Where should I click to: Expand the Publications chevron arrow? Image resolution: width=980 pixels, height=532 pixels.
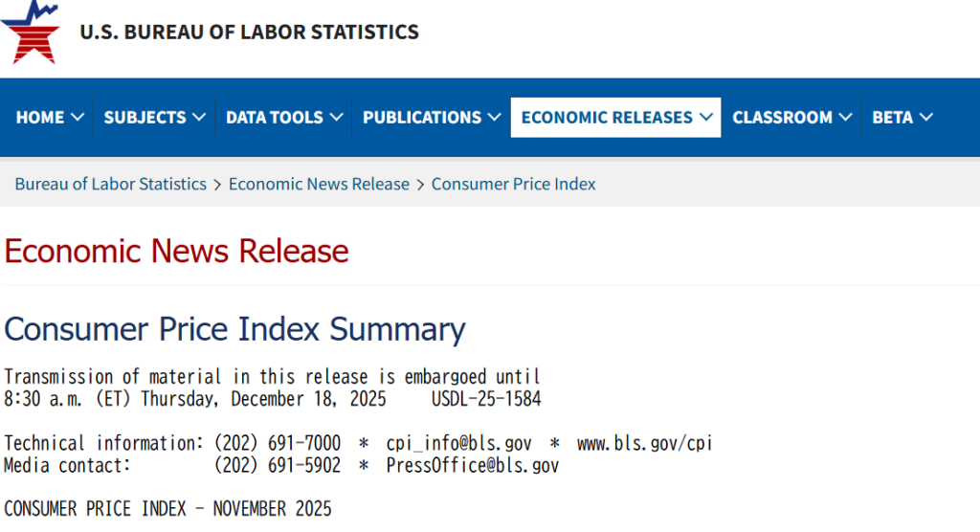click(494, 118)
